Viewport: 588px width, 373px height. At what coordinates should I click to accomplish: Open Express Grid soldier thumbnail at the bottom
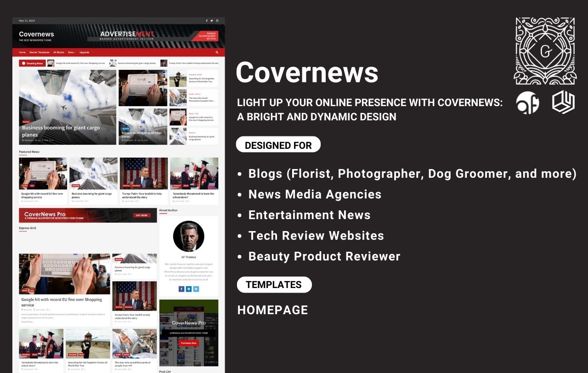pyautogui.click(x=88, y=344)
